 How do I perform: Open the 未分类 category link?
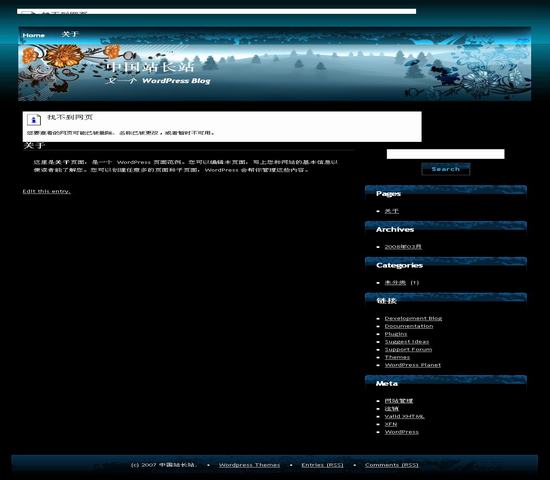[x=395, y=282]
